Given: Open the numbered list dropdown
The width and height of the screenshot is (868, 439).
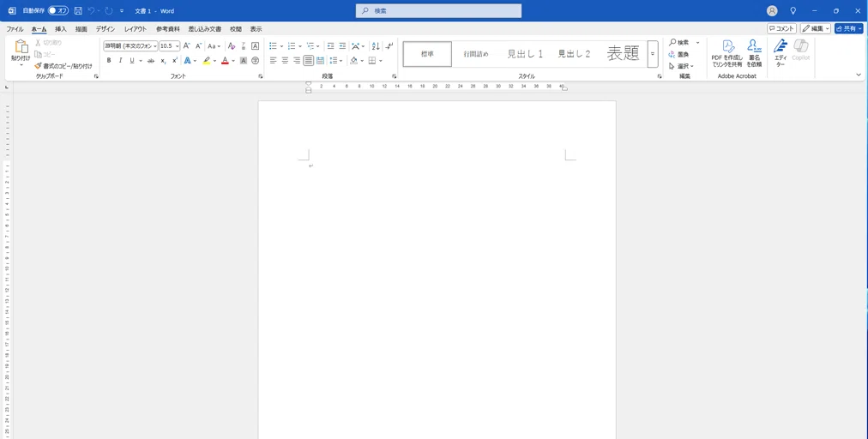Looking at the screenshot, I should pos(300,46).
